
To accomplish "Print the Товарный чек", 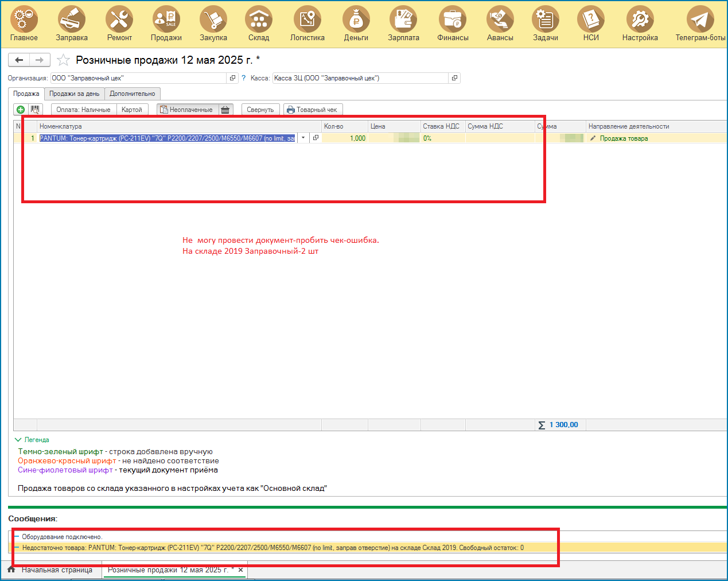I will coord(313,110).
